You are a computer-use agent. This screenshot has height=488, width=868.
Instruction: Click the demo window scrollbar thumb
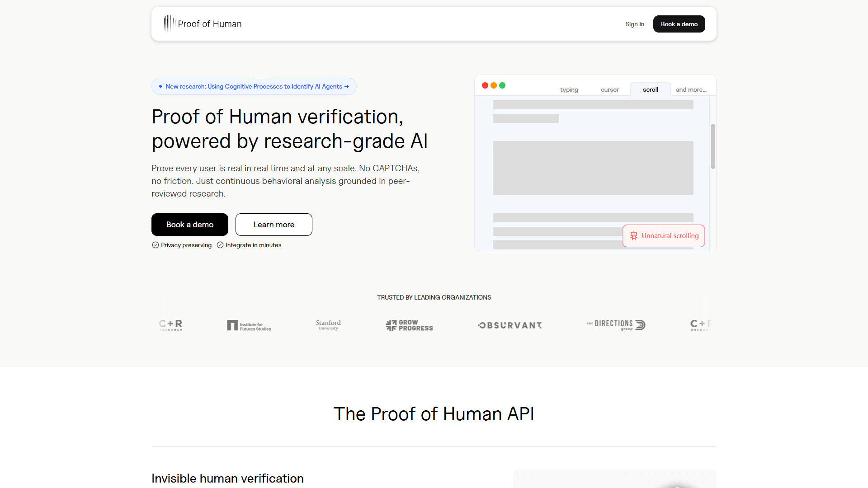coord(713,146)
